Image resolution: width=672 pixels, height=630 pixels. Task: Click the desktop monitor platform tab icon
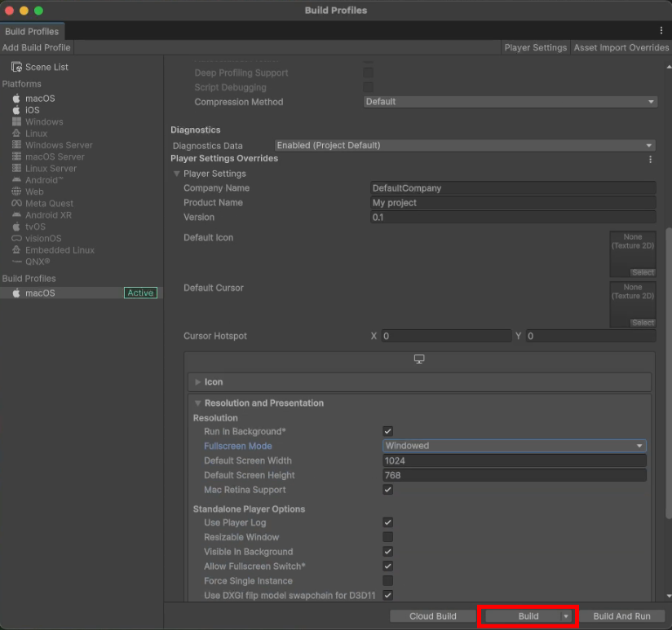[419, 359]
